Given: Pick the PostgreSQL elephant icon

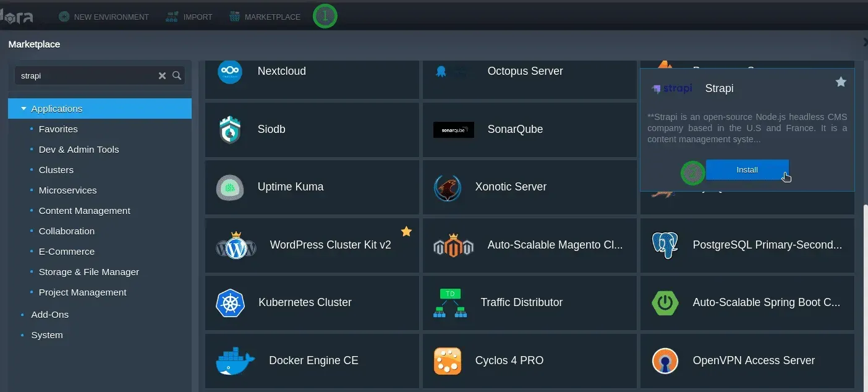Looking at the screenshot, I should 665,245.
